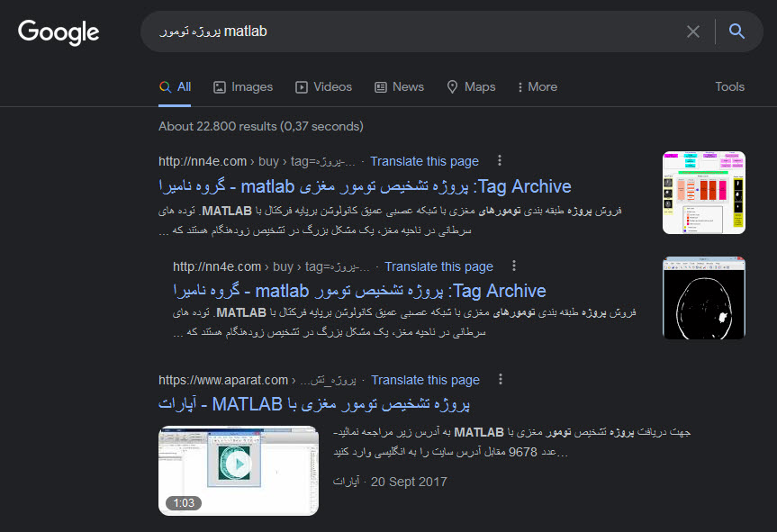Viewport: 777px width, 532px height.
Task: Switch to the Videos tab
Action: (x=323, y=87)
